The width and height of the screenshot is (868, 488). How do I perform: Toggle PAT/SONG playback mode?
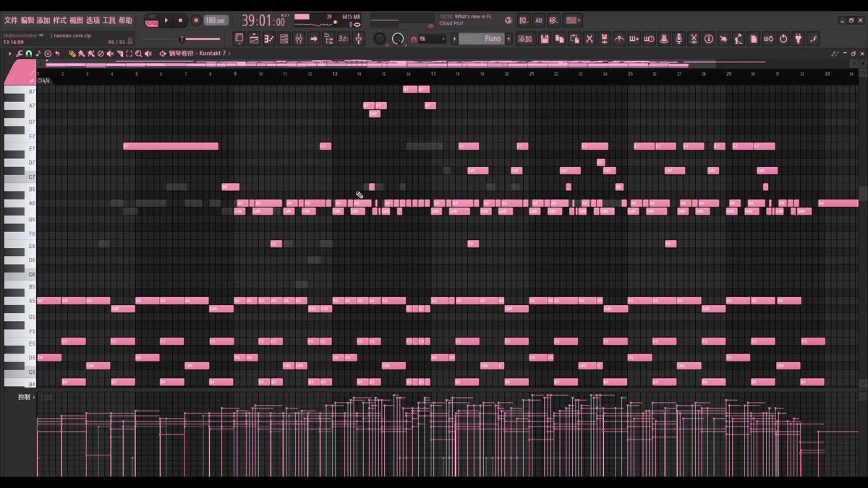coord(152,21)
